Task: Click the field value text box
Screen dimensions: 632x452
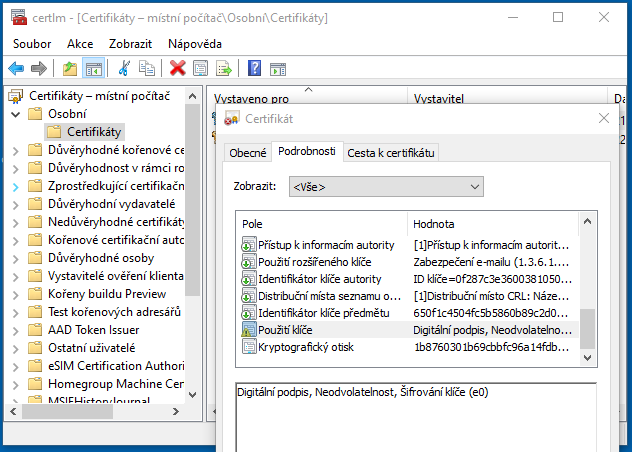Action: point(416,417)
